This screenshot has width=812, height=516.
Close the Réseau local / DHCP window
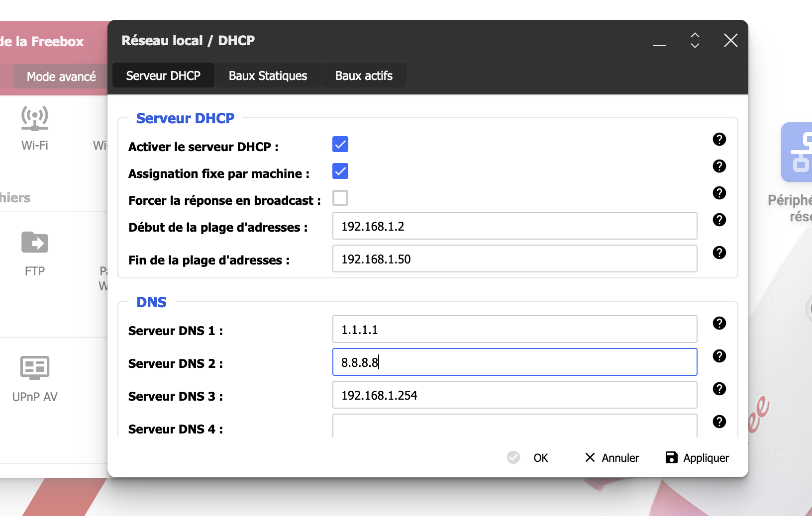click(x=730, y=40)
